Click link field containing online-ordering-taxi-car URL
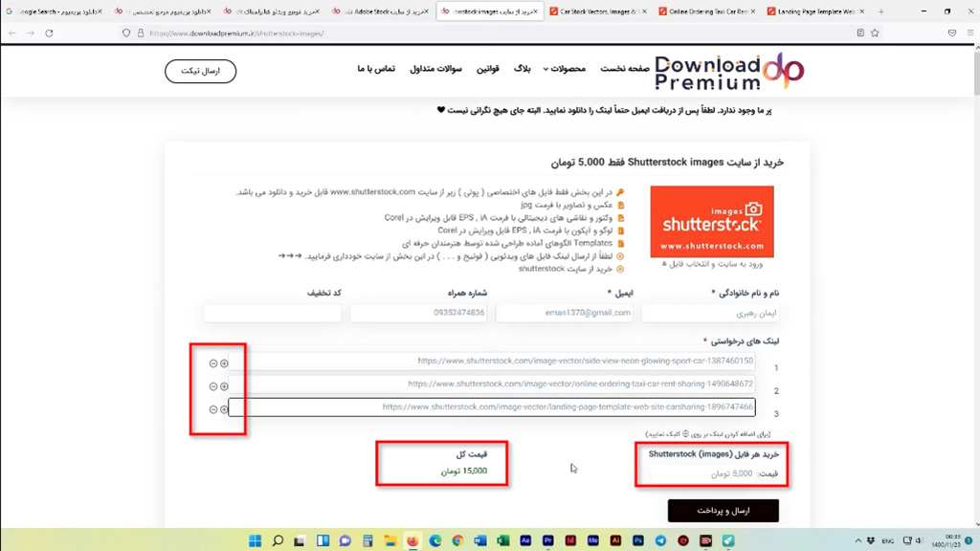Screen dimensions: 980x551 (x=492, y=385)
